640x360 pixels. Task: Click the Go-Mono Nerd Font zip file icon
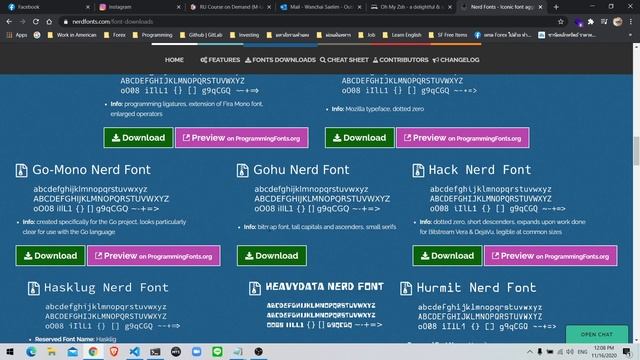click(x=21, y=170)
